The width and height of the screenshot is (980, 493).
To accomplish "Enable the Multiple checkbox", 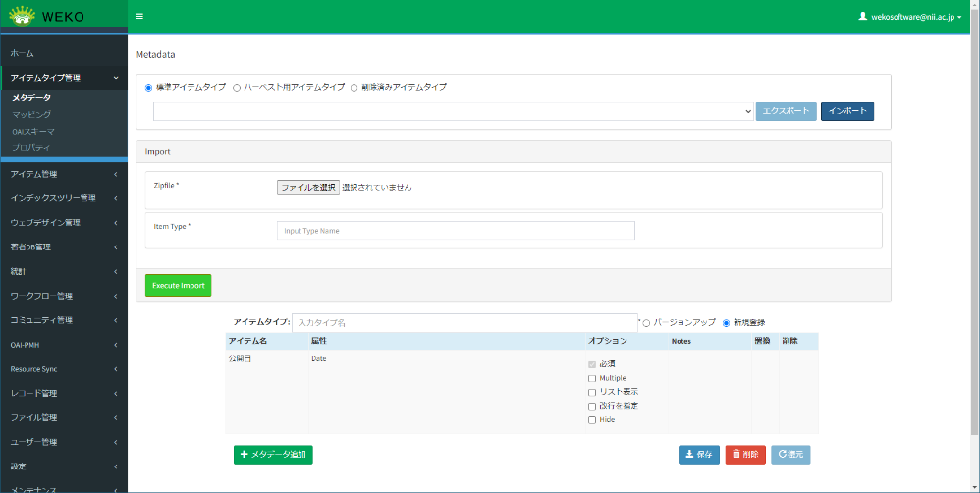I will [x=591, y=378].
